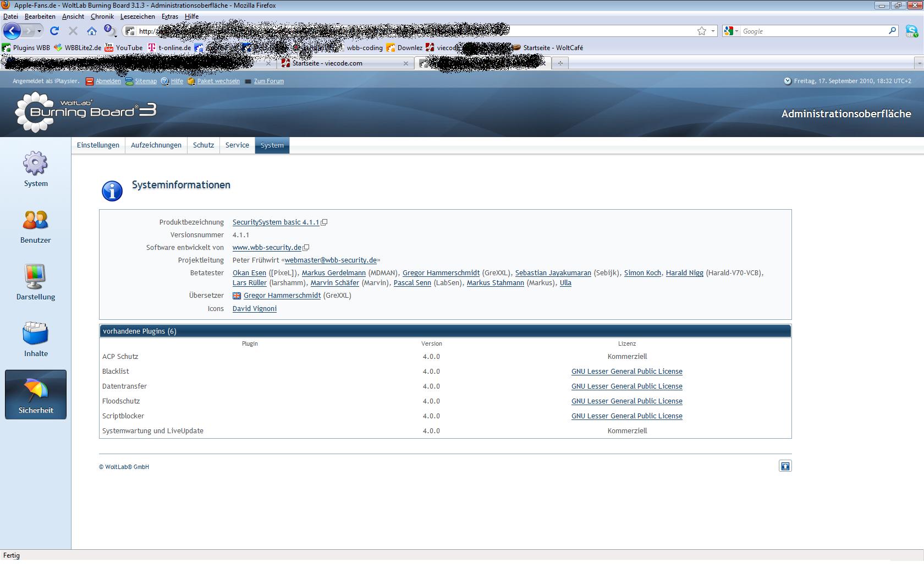The height and width of the screenshot is (578, 924).
Task: Expand the list-all-tabs dropdown arrow
Action: pos(919,63)
